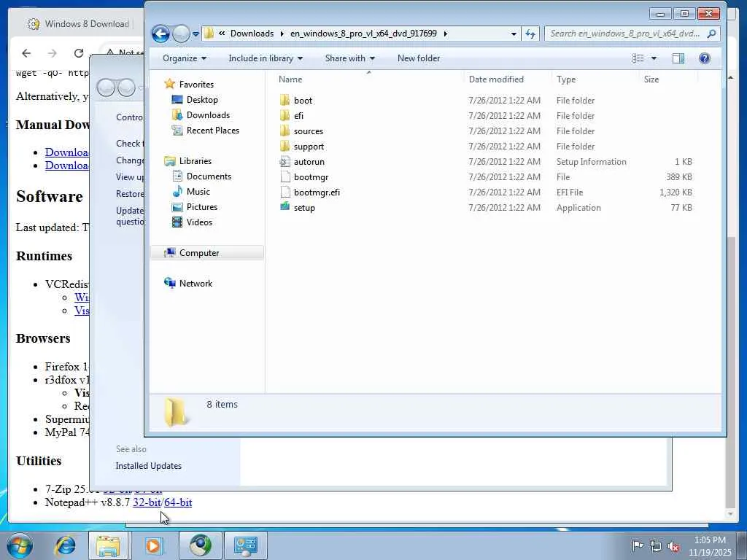The width and height of the screenshot is (747, 560).
Task: Click the search magnifier icon
Action: (712, 34)
